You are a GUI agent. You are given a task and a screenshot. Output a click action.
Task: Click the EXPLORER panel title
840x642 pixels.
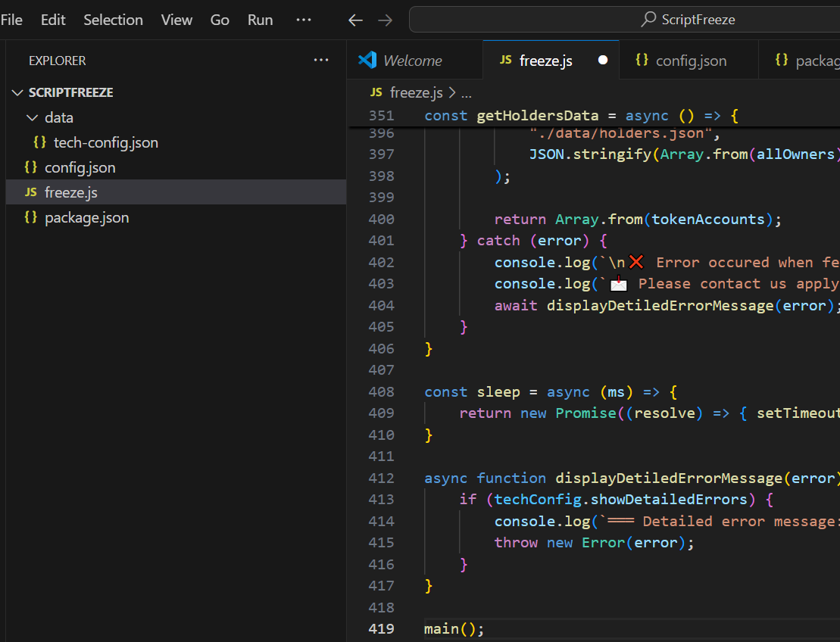click(x=58, y=61)
